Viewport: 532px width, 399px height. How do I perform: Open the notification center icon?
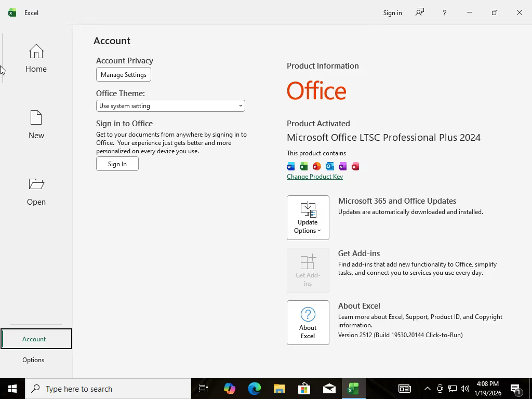pyautogui.click(x=516, y=389)
